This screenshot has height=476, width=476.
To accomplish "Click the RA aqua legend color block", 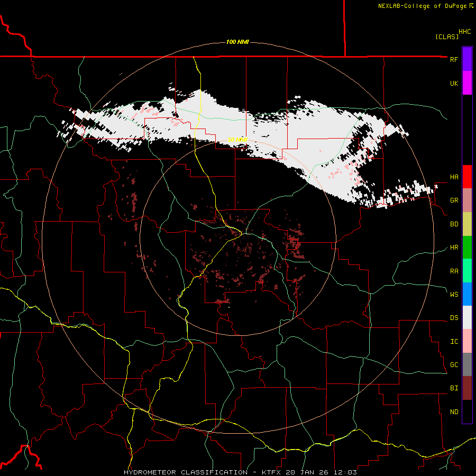I will (467, 271).
